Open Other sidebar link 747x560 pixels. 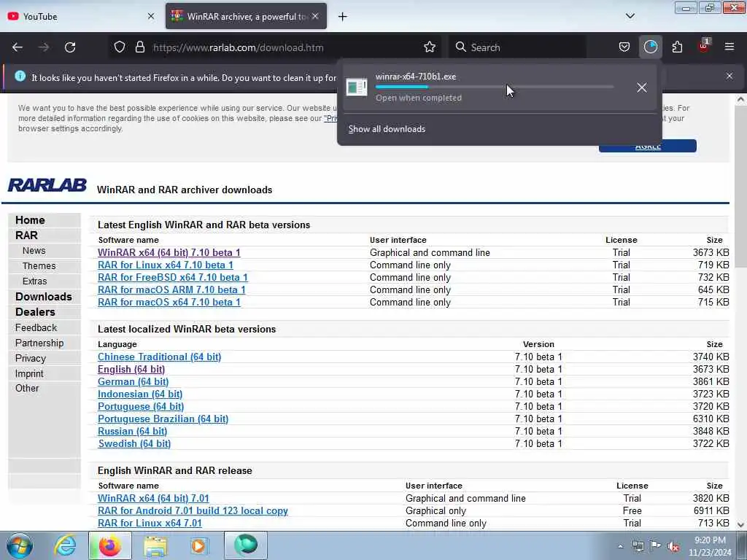pos(27,388)
